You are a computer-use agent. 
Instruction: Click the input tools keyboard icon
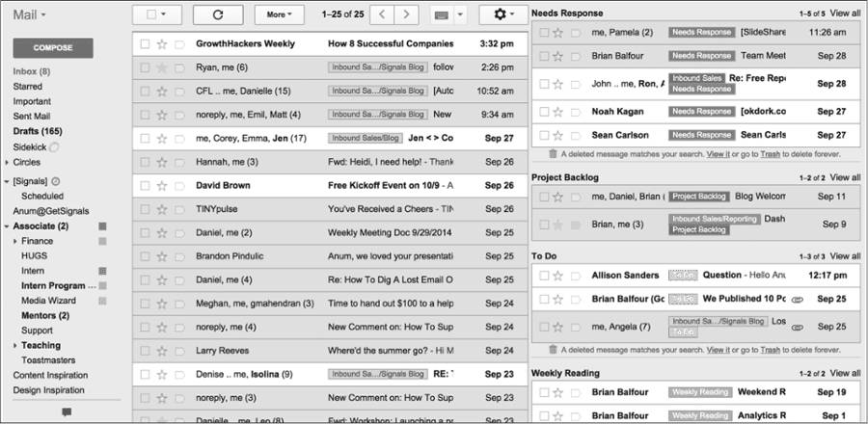click(441, 14)
